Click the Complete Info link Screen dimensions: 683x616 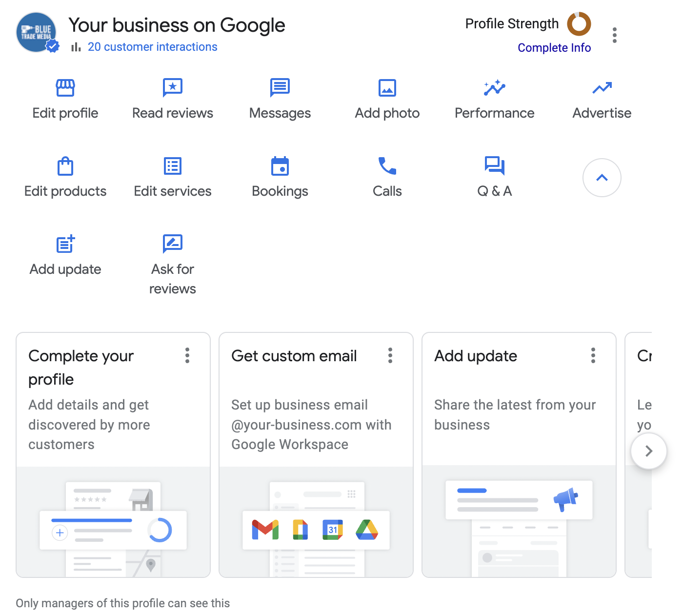(554, 48)
